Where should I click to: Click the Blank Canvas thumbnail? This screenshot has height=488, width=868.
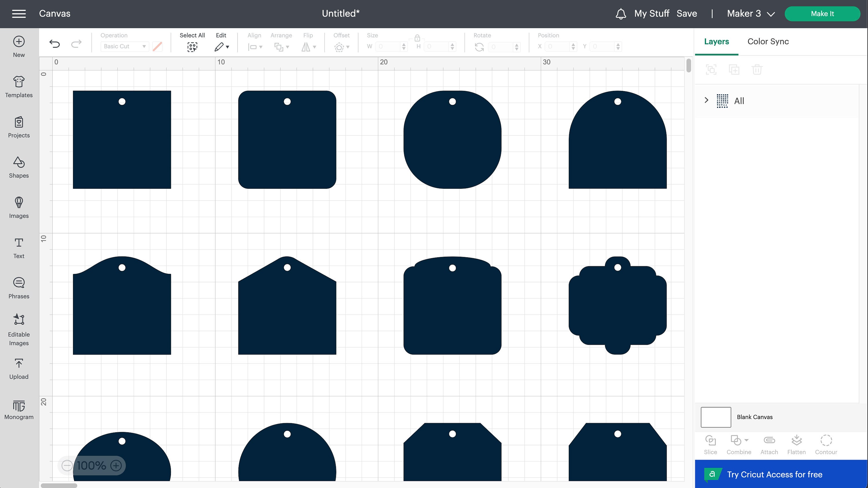(x=715, y=417)
